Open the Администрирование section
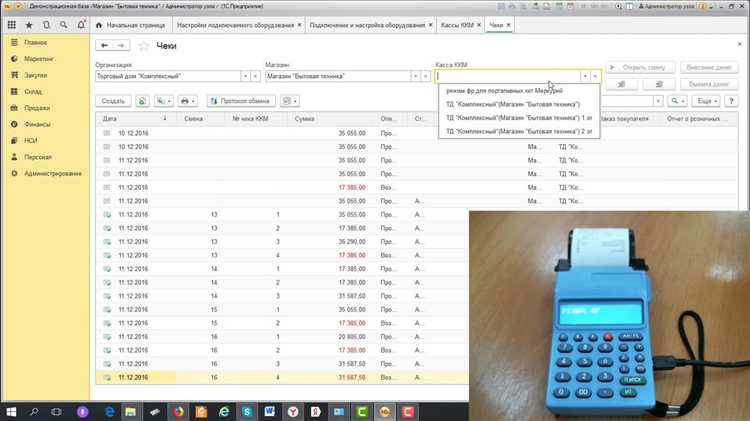Screen dimensions: 750x421 pos(53,173)
